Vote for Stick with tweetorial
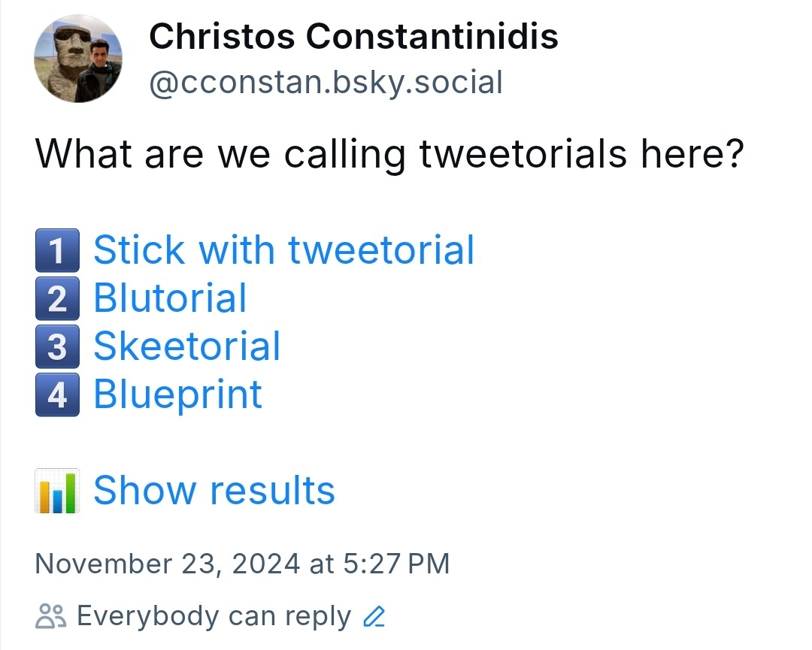This screenshot has width=812, height=650. pyautogui.click(x=283, y=250)
